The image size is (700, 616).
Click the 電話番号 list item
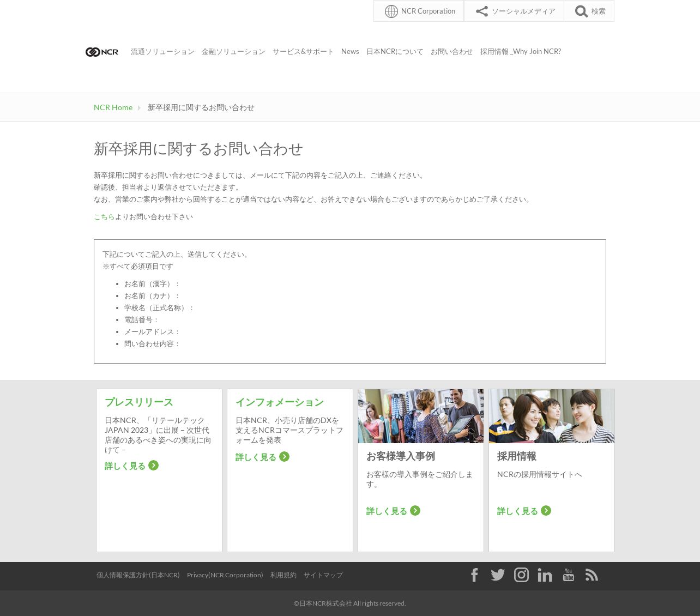[142, 320]
